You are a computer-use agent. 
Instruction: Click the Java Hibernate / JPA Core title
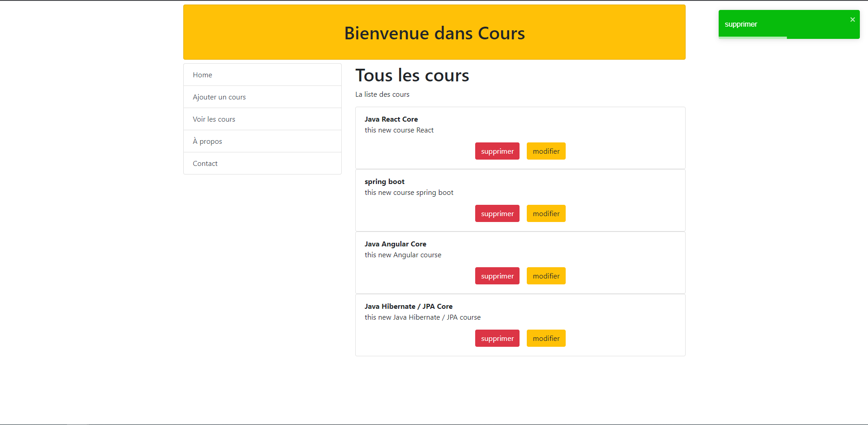click(408, 307)
